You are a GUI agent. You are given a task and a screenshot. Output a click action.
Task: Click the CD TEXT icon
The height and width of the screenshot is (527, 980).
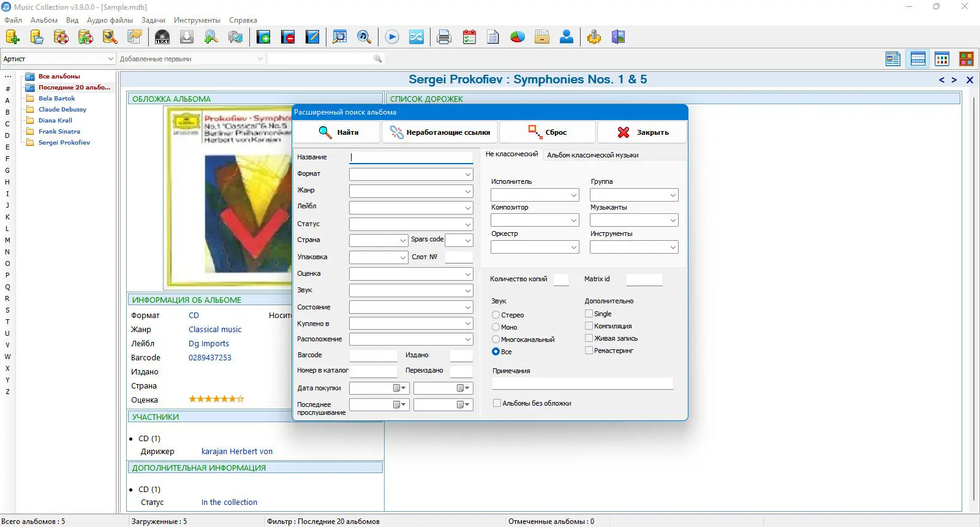pos(162,37)
